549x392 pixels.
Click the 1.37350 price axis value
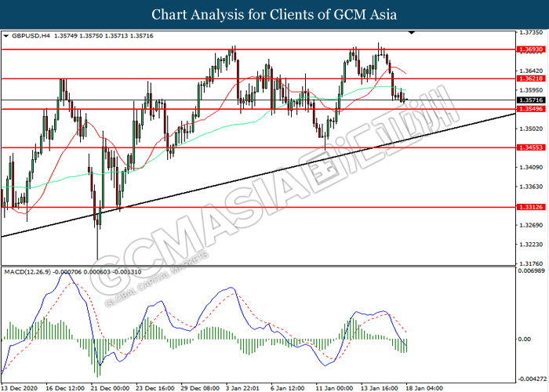click(531, 33)
